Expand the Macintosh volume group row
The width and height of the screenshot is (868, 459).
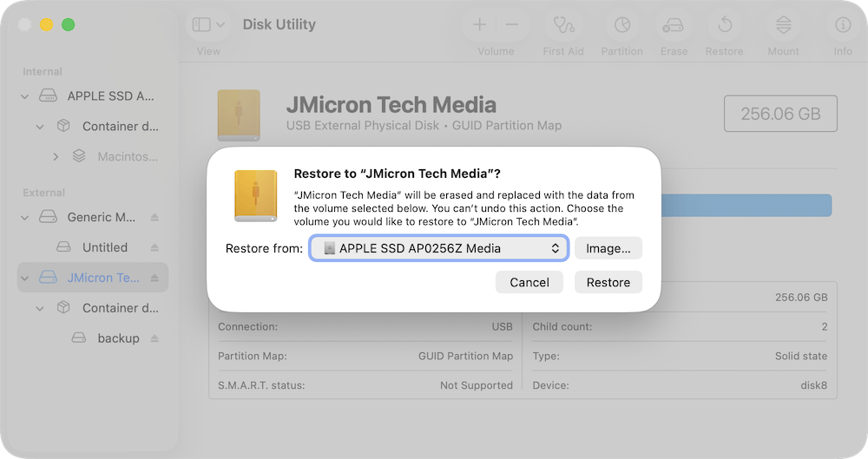tap(56, 157)
